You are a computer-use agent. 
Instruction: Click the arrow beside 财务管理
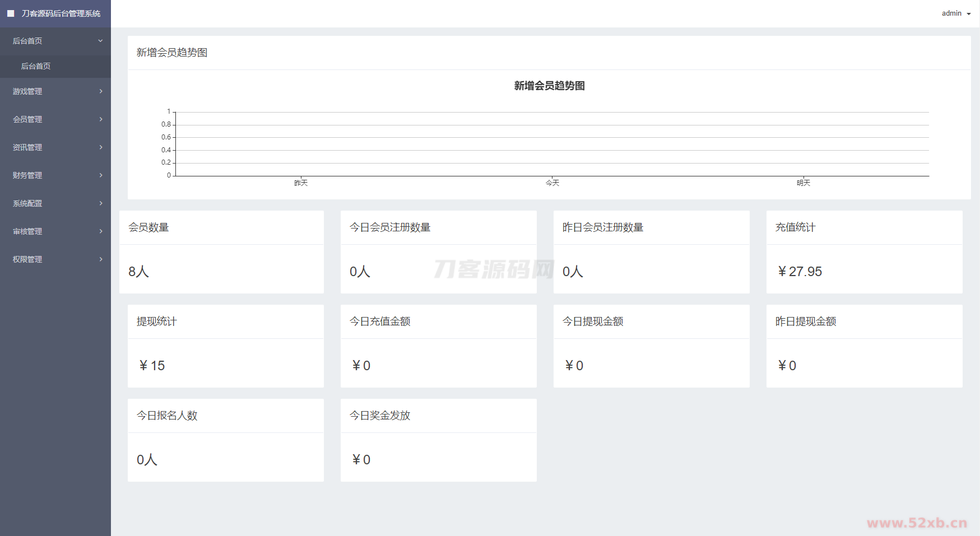101,175
